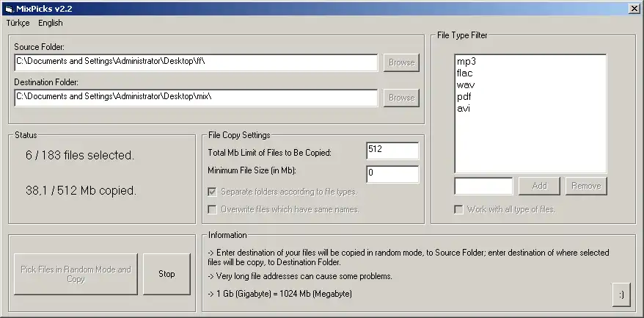Click Pick Files in Random Mode and Copy
Screen dimensions: 644x318
[76, 274]
